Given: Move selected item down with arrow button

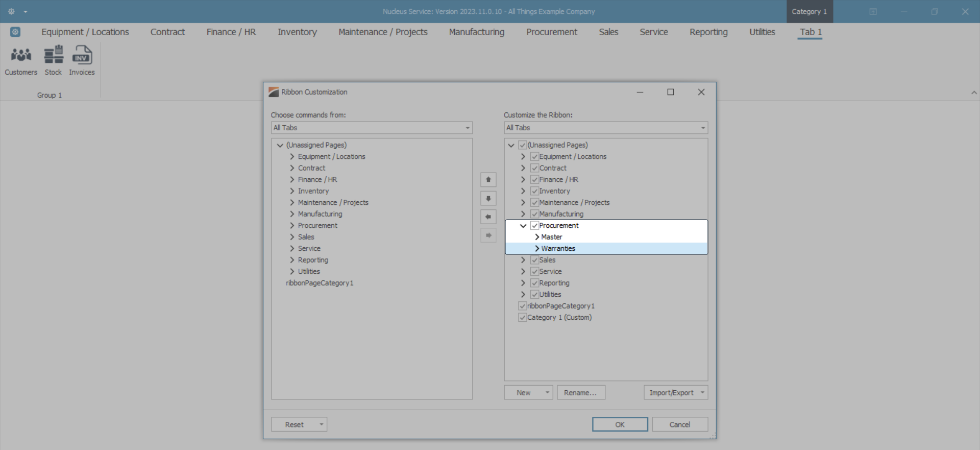Looking at the screenshot, I should (488, 198).
